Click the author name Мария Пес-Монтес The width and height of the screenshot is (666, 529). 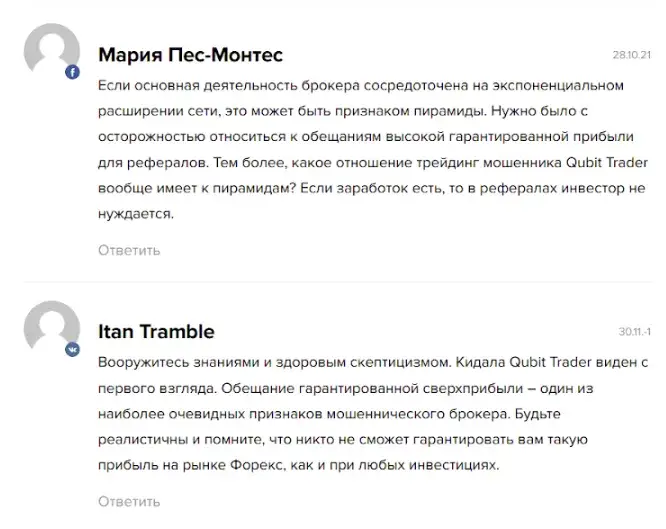[190, 55]
